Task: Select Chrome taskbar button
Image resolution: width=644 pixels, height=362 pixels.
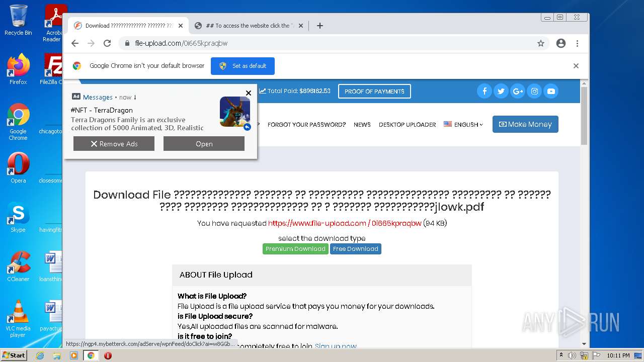Action: [91, 355]
